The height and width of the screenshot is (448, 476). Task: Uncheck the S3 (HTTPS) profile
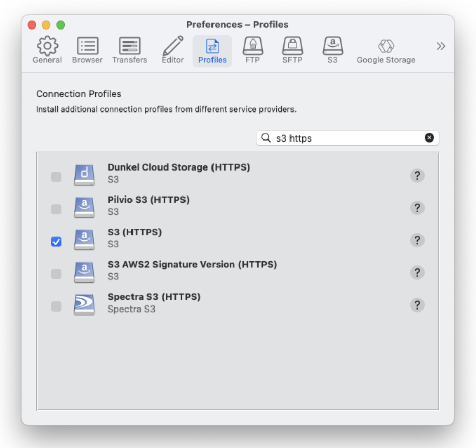click(x=56, y=242)
